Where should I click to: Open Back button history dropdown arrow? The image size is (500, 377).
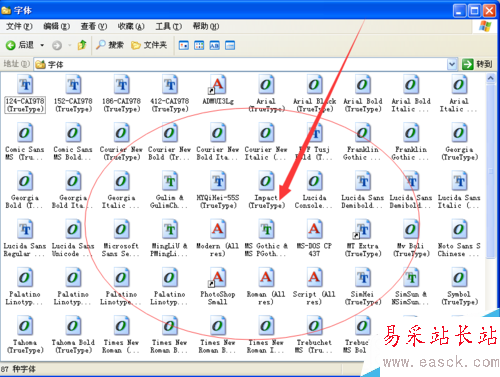click(x=42, y=45)
